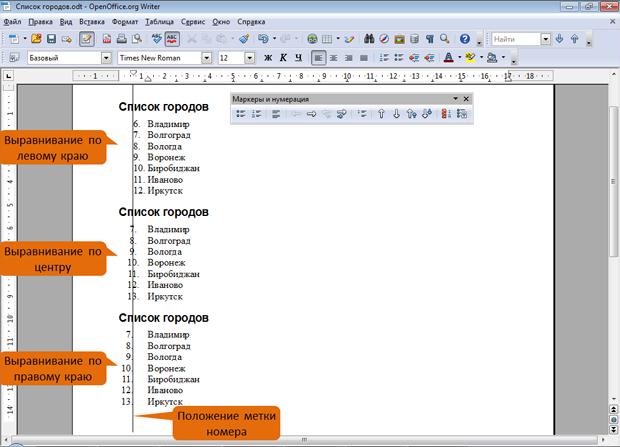Toggle italic К formatting
The height and width of the screenshot is (447, 620).
pos(283,58)
